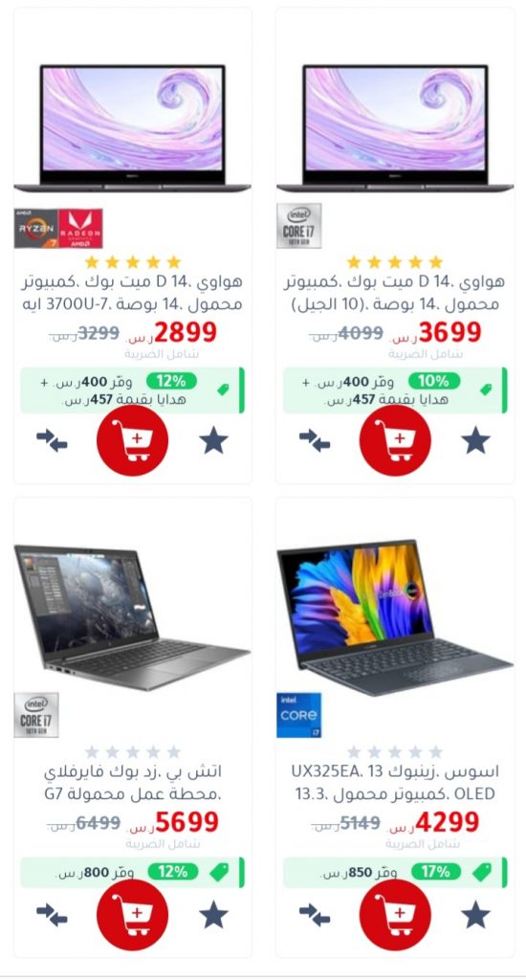
Task: Compare the Asus ZenBook using arrows icon
Action: coord(315,915)
